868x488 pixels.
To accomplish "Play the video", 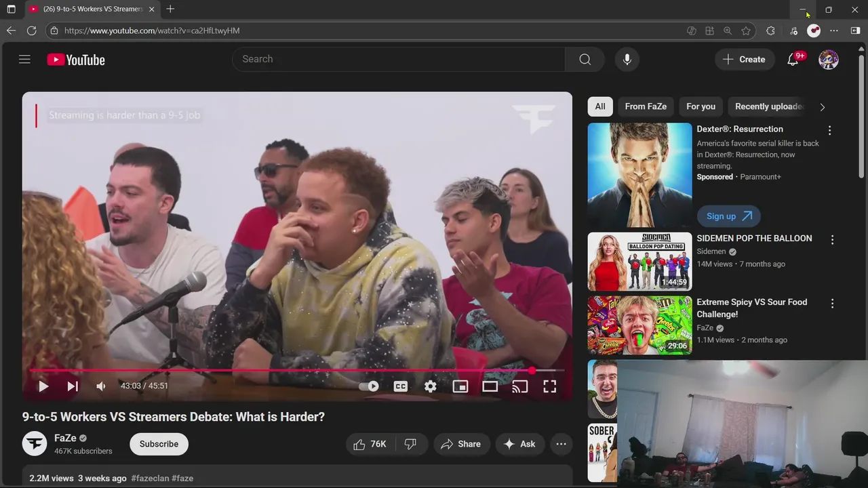I will click(43, 386).
